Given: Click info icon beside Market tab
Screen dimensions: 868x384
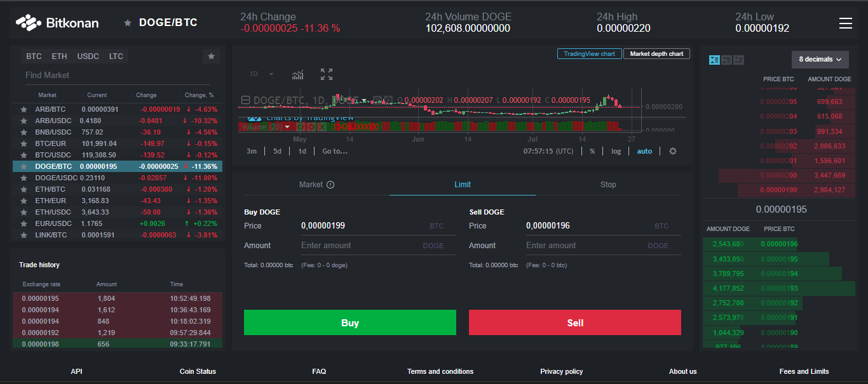Looking at the screenshot, I should click(x=330, y=185).
